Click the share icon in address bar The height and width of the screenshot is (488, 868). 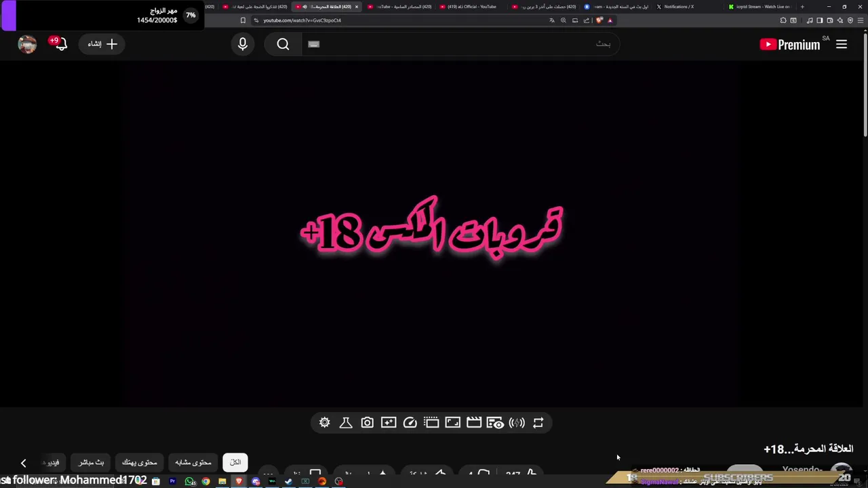click(587, 20)
